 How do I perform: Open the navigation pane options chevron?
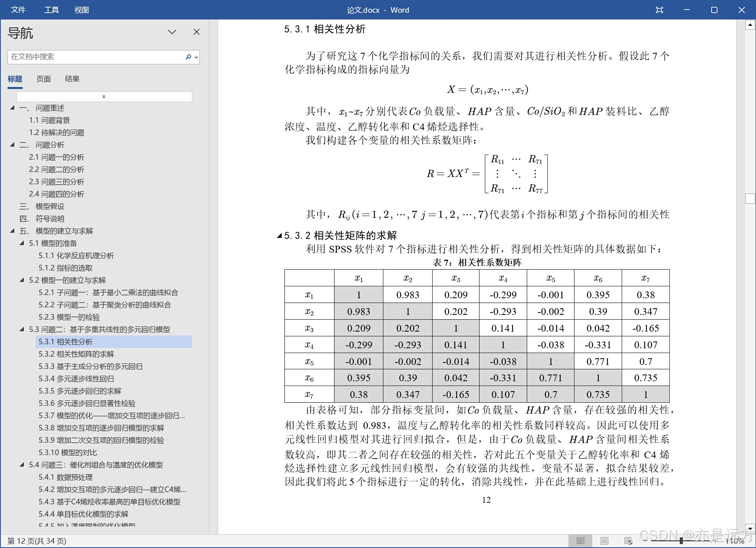172,32
